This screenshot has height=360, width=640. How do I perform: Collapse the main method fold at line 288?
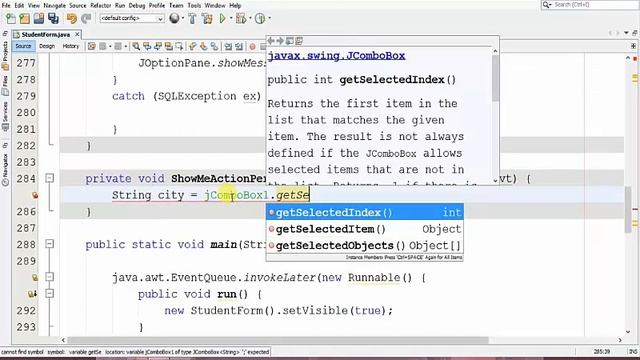[49, 244]
